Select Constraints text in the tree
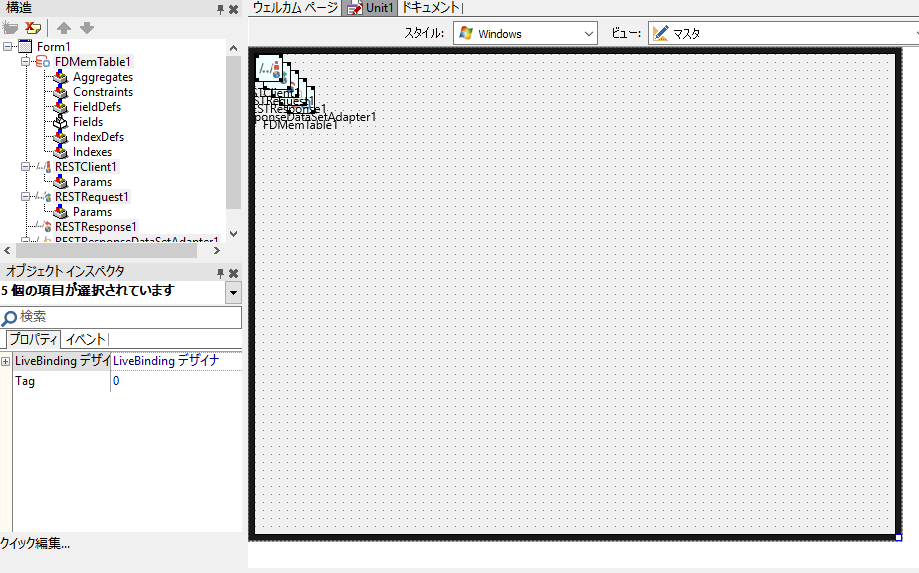919x573 pixels. [x=103, y=92]
